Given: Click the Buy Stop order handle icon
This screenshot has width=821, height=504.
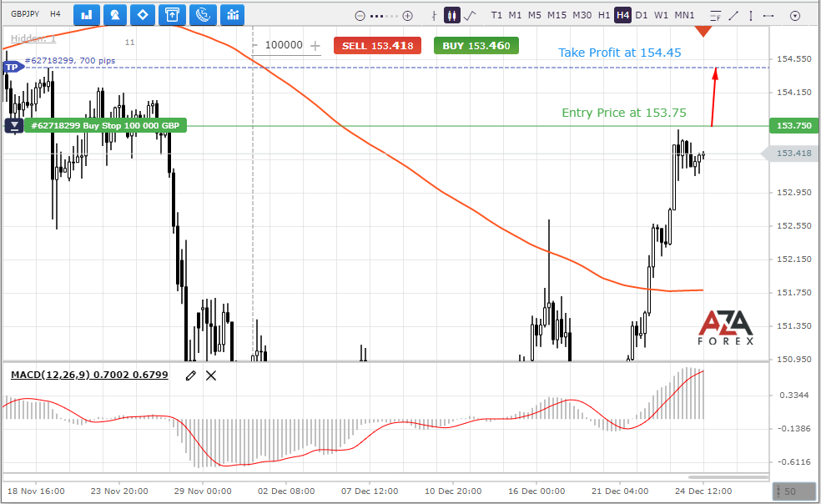Looking at the screenshot, I should (x=14, y=126).
